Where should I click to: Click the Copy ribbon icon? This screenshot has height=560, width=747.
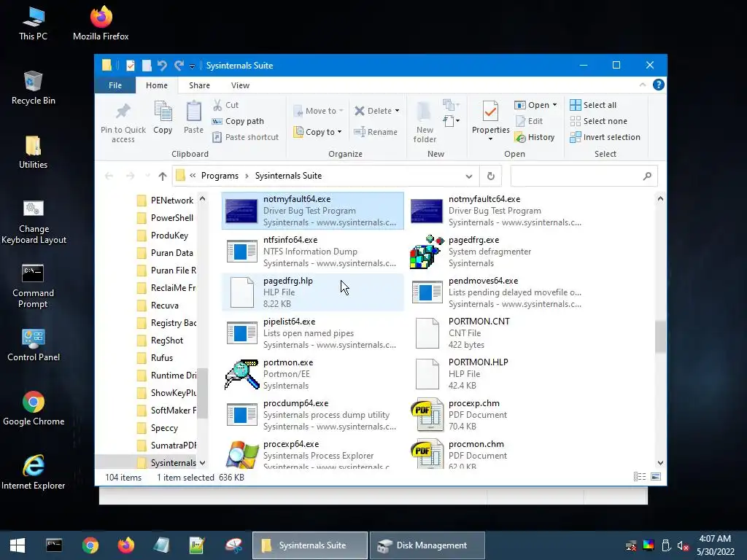[163, 111]
